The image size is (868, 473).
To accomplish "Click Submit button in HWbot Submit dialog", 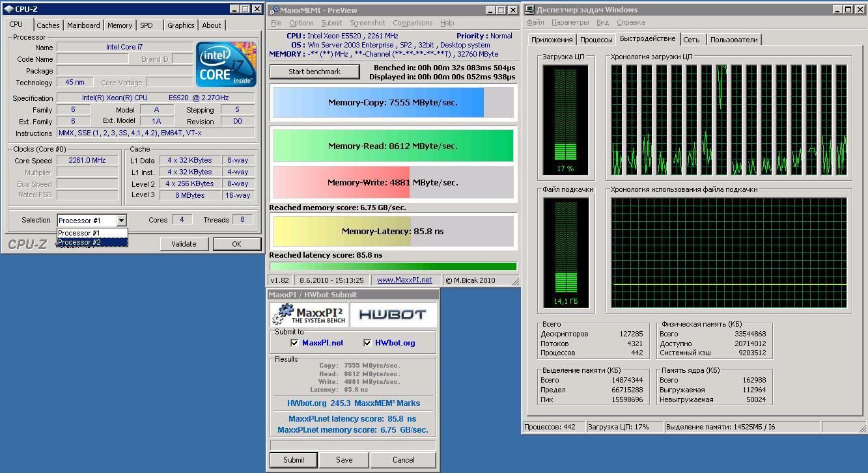I will pos(294,459).
